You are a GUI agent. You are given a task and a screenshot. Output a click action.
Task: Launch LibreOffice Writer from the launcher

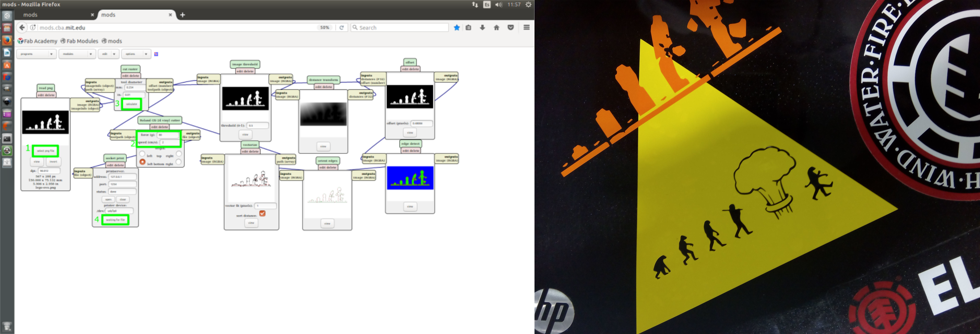coord(7,52)
